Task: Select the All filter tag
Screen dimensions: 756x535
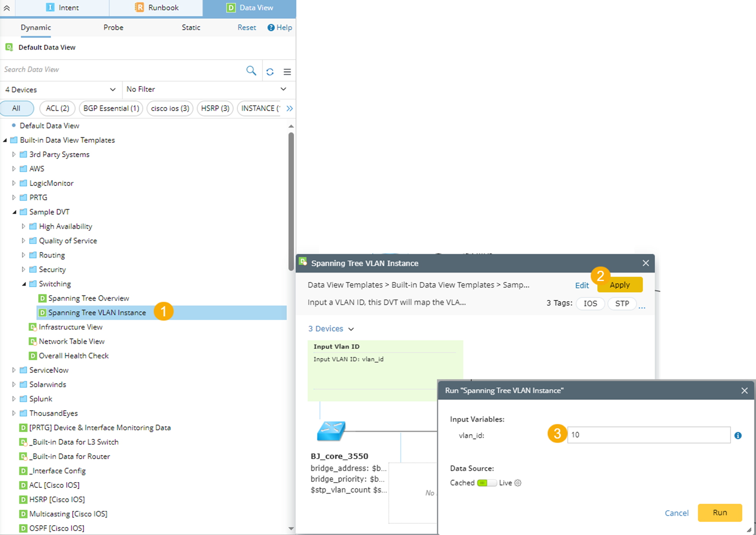Action: (16, 109)
